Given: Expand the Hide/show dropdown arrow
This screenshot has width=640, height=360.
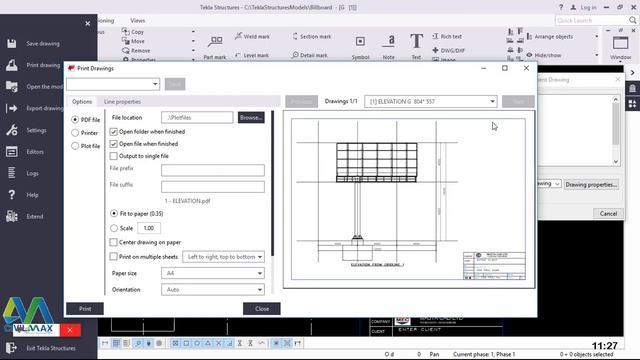Looking at the screenshot, I should click(597, 55).
